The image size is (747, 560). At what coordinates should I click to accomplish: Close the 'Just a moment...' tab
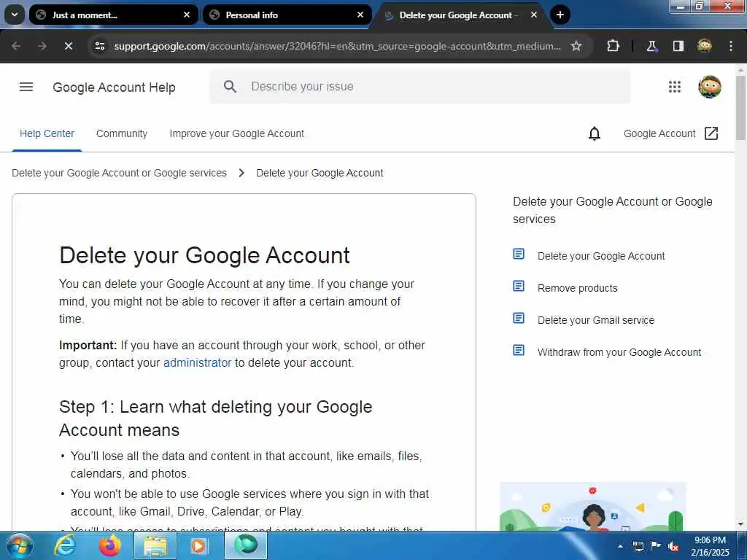click(x=187, y=15)
